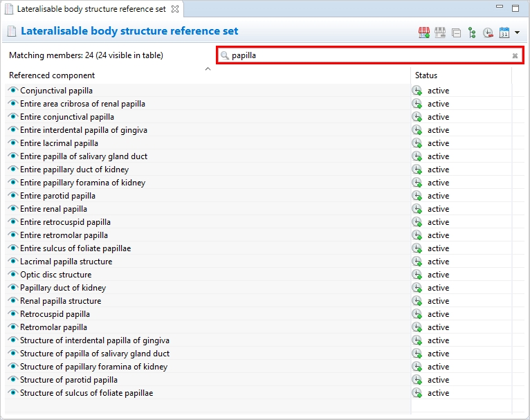Click the add member store icon
This screenshot has height=420, width=530.
(x=424, y=33)
